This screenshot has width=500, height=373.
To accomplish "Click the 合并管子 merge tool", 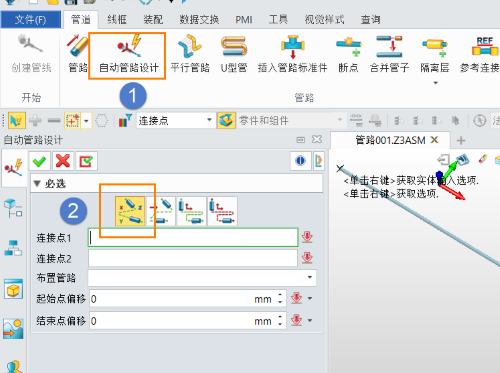I will [389, 53].
